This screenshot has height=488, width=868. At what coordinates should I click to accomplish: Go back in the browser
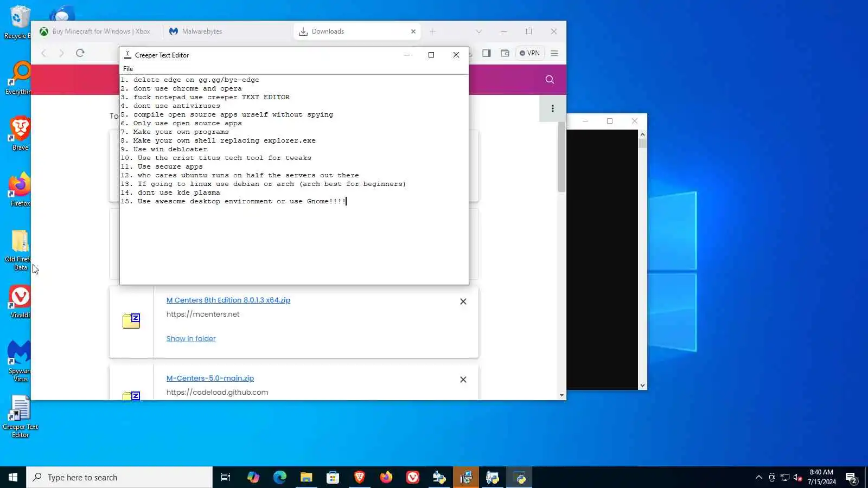point(44,53)
